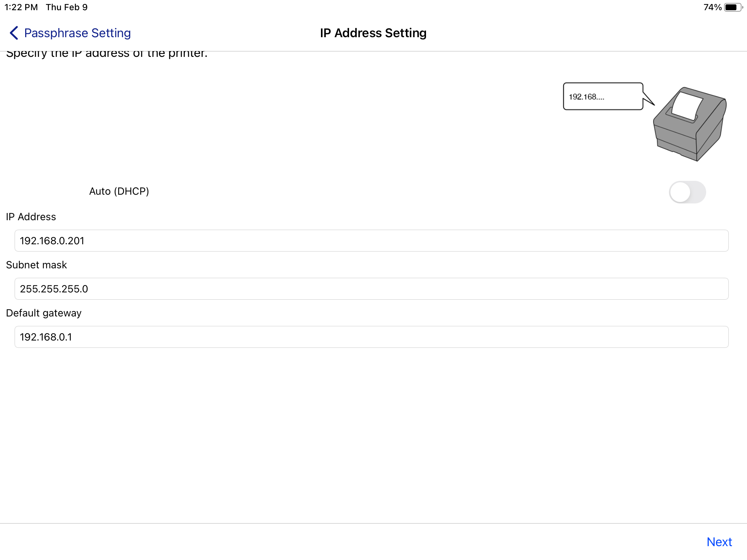Tap the Subnet mask field label

click(x=36, y=265)
